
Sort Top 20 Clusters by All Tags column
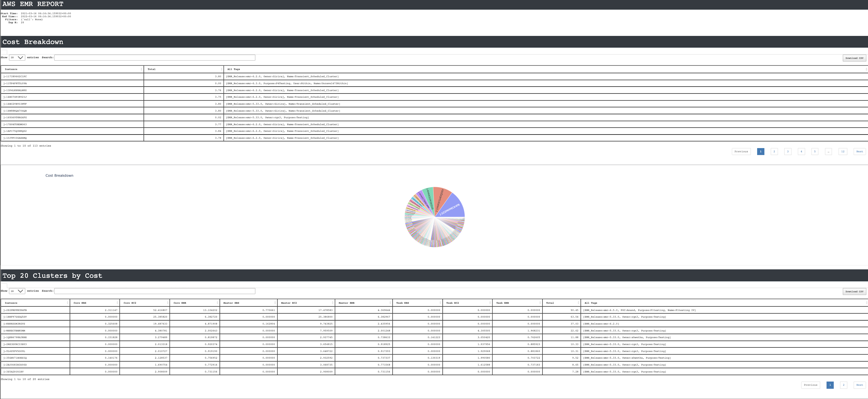click(724, 303)
